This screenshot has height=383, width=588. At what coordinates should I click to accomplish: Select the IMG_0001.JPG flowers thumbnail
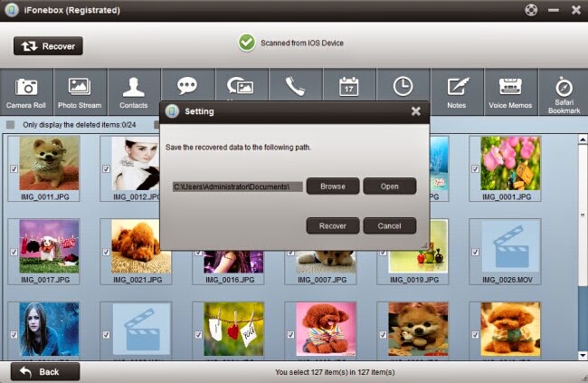[x=510, y=163]
